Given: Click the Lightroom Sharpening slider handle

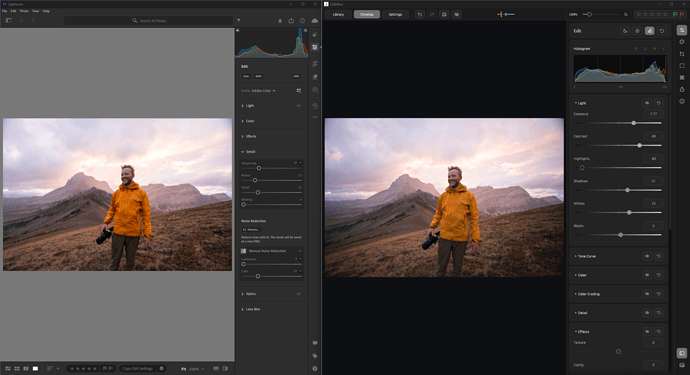Looking at the screenshot, I should (259, 168).
